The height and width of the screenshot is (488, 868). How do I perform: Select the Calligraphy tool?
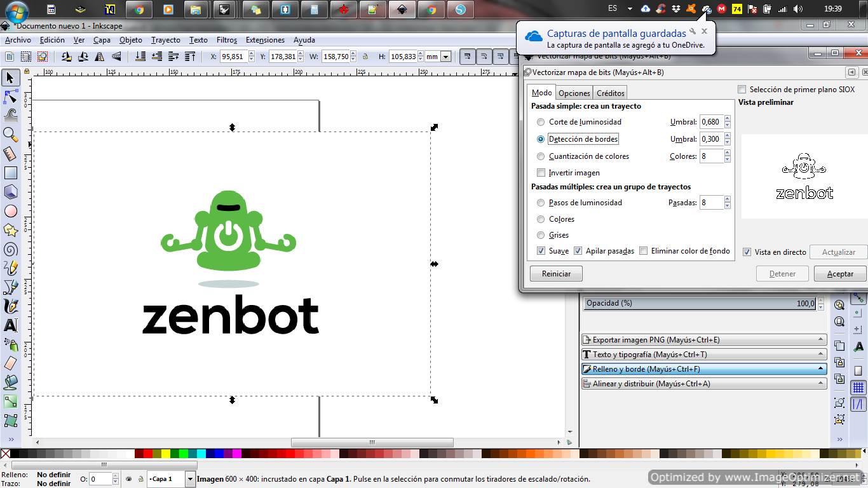point(10,306)
